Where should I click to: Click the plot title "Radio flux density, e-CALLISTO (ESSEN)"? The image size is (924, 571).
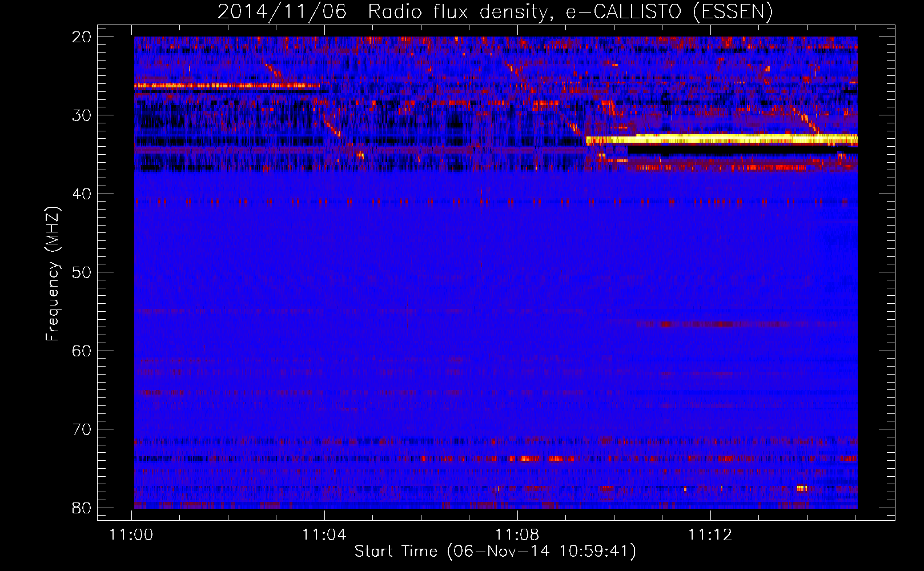pos(570,11)
